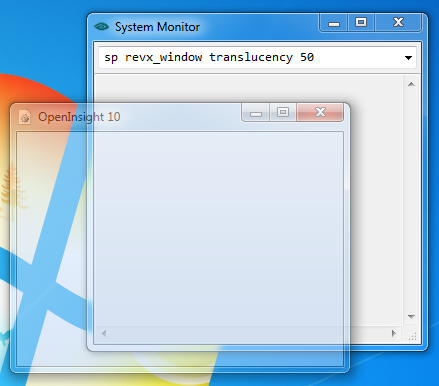Click the vertical scrollbar up arrow
439x386 pixels.
click(x=411, y=84)
